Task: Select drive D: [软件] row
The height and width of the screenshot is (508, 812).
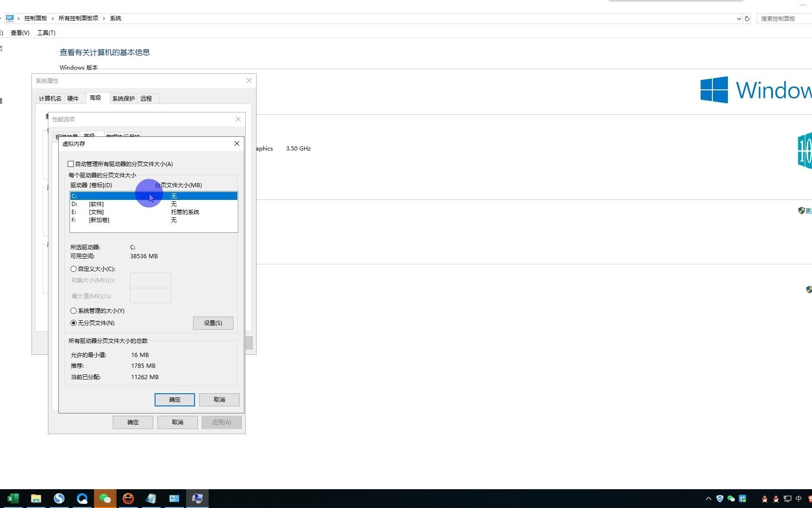Action: [x=154, y=204]
